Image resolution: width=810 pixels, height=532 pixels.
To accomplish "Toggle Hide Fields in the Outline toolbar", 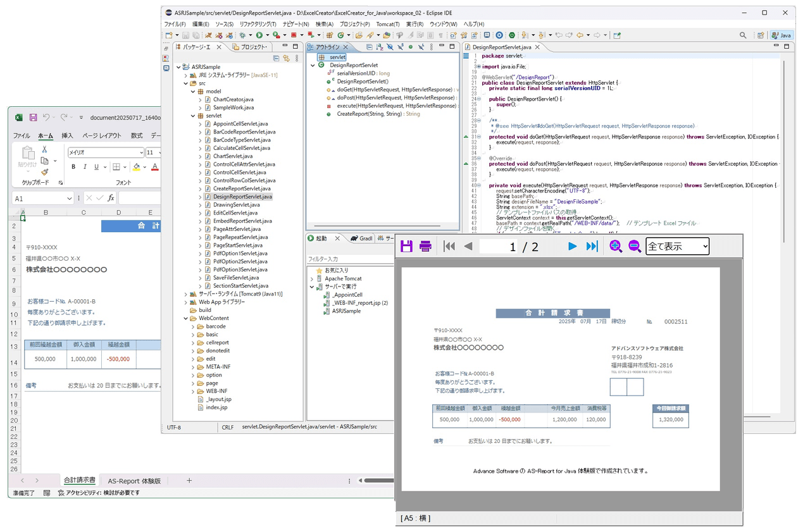I will (390, 47).
